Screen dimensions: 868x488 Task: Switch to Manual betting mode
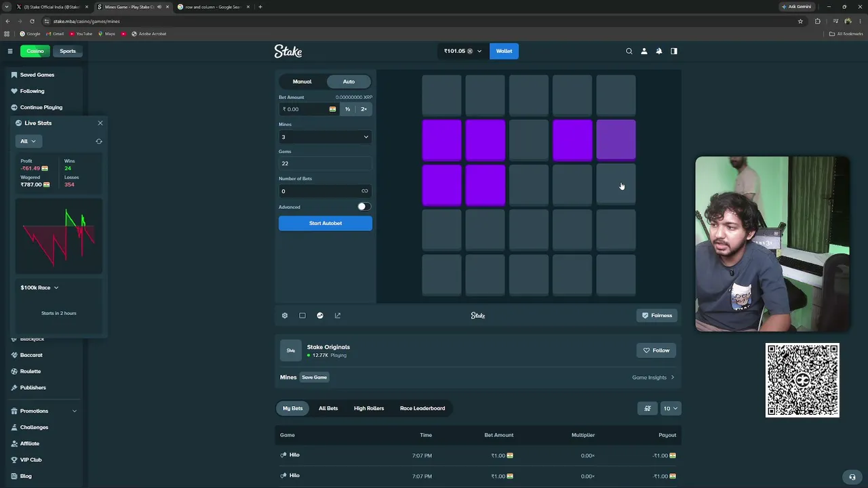pyautogui.click(x=302, y=81)
